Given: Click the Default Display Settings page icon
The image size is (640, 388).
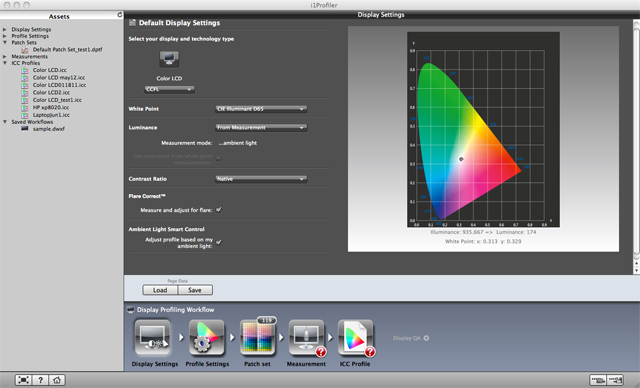Looking at the screenshot, I should (132, 23).
